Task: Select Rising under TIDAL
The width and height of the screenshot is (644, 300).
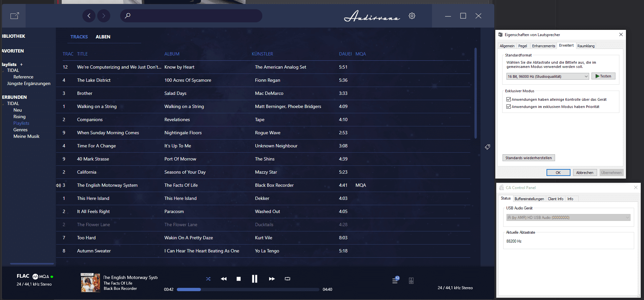Action: pos(19,117)
